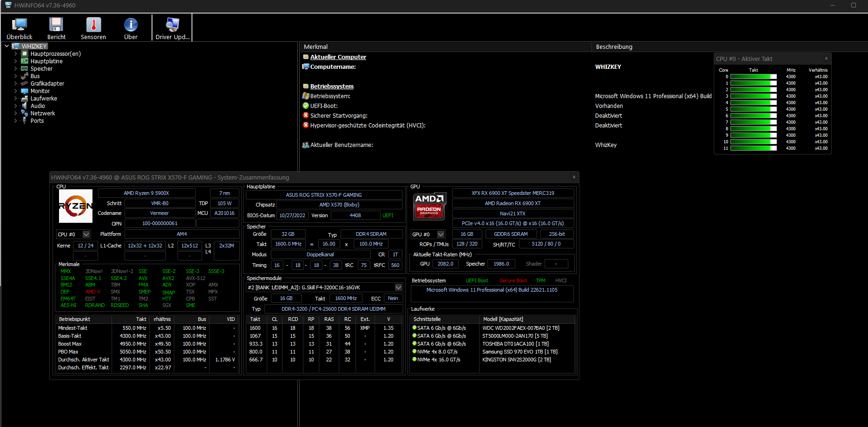Image resolution: width=868 pixels, height=427 pixels.
Task: Select Hauptprozessor(en) in the tree
Action: pos(56,53)
